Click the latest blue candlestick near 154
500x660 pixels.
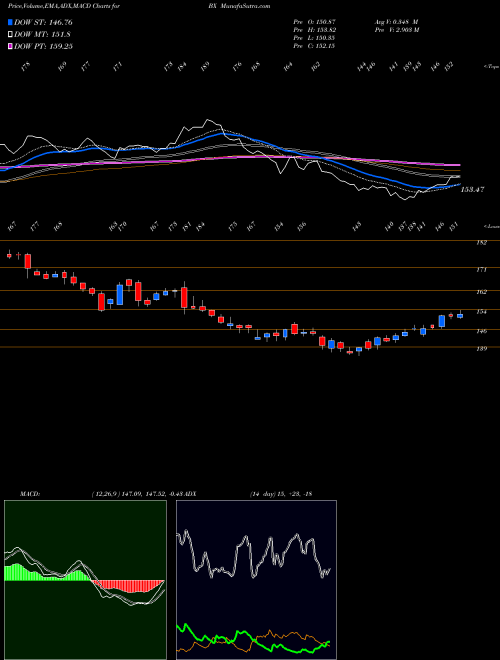pyautogui.click(x=460, y=316)
